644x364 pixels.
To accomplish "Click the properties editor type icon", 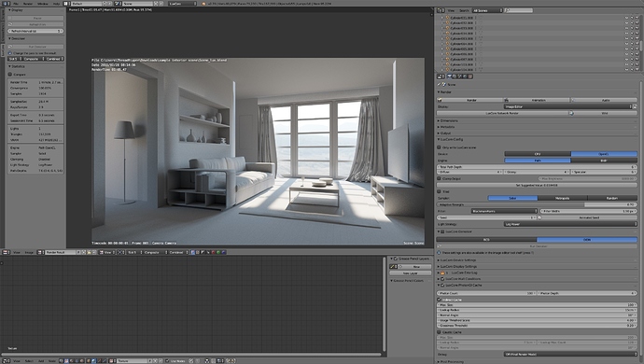I will tap(441, 77).
